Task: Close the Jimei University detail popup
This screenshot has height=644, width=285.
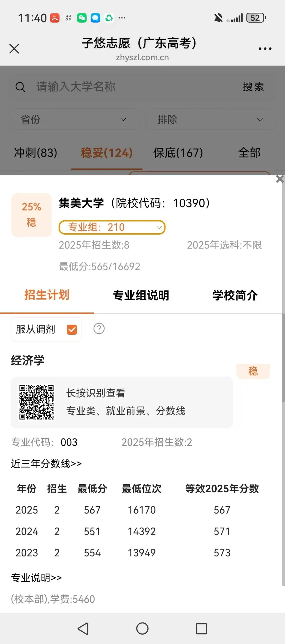Action: pos(280,179)
